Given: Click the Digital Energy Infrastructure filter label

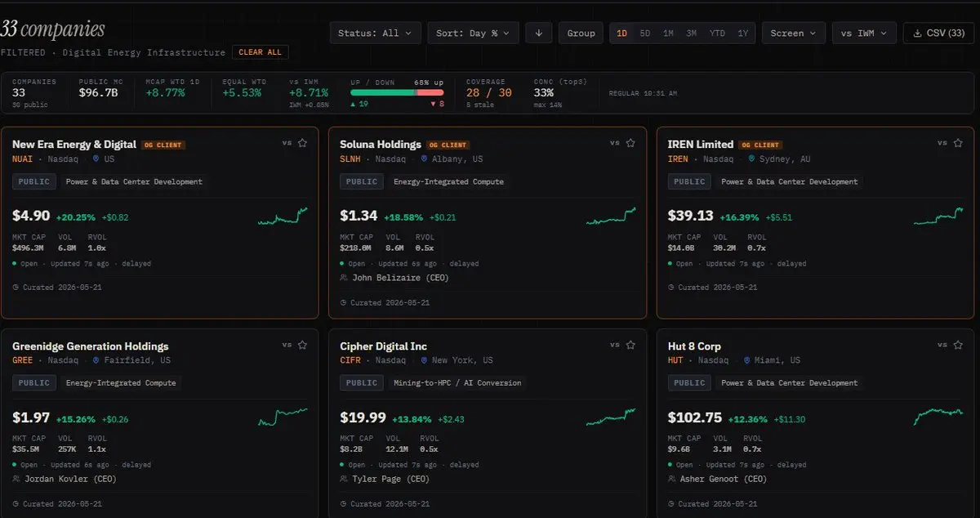Looking at the screenshot, I should (x=144, y=52).
